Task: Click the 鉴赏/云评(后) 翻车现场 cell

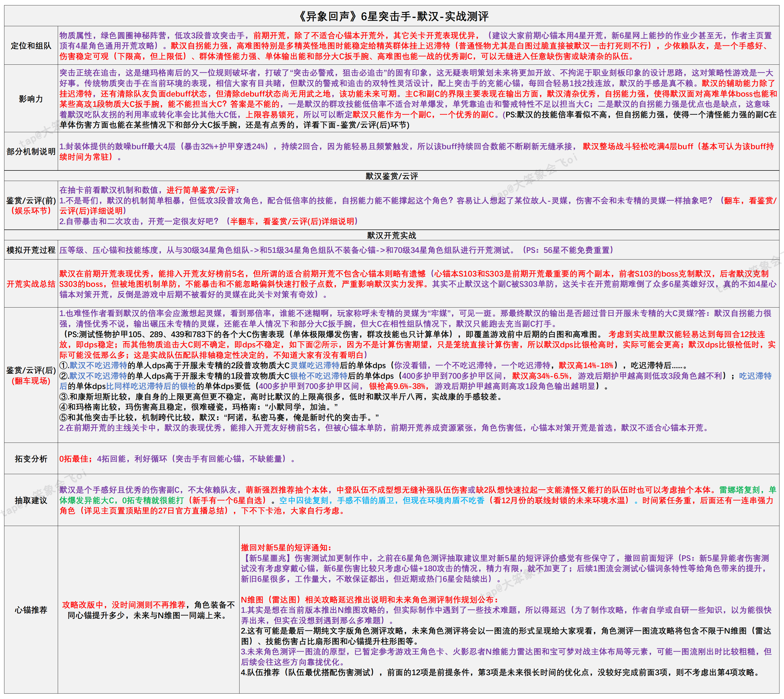Action: tap(31, 375)
